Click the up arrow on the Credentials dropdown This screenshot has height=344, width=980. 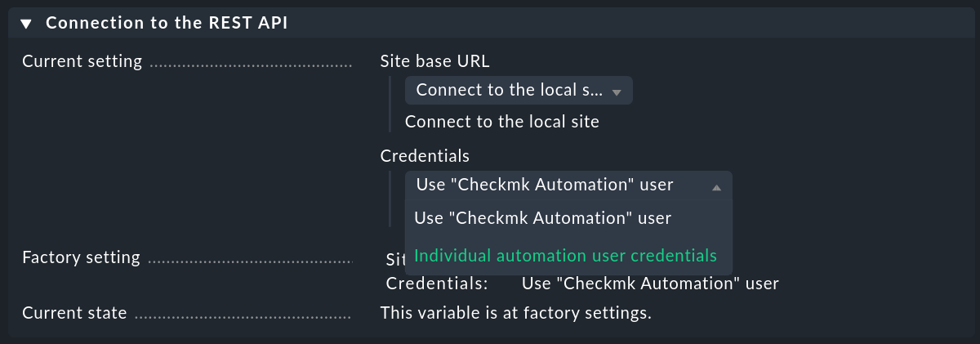716,187
